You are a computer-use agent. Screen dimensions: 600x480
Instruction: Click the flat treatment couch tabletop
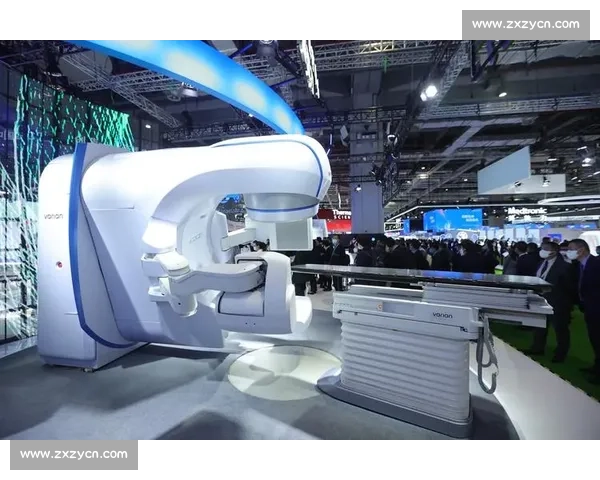click(420, 276)
